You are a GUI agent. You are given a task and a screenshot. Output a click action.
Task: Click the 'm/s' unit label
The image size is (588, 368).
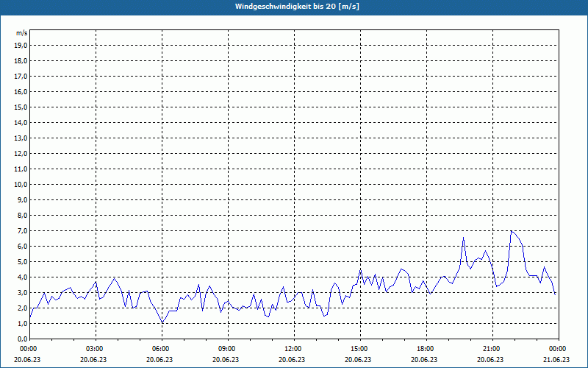coord(22,33)
